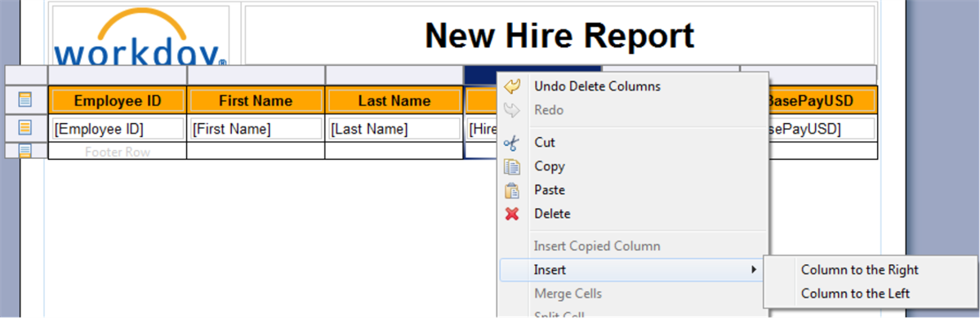Select the header row handle icon
The image size is (980, 318).
[25, 100]
